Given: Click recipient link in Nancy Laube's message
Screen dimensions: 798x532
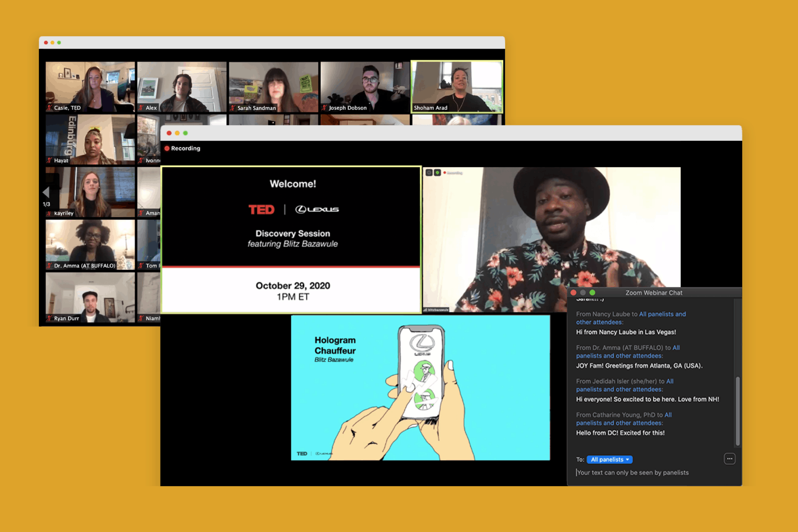Looking at the screenshot, I should click(631, 318).
